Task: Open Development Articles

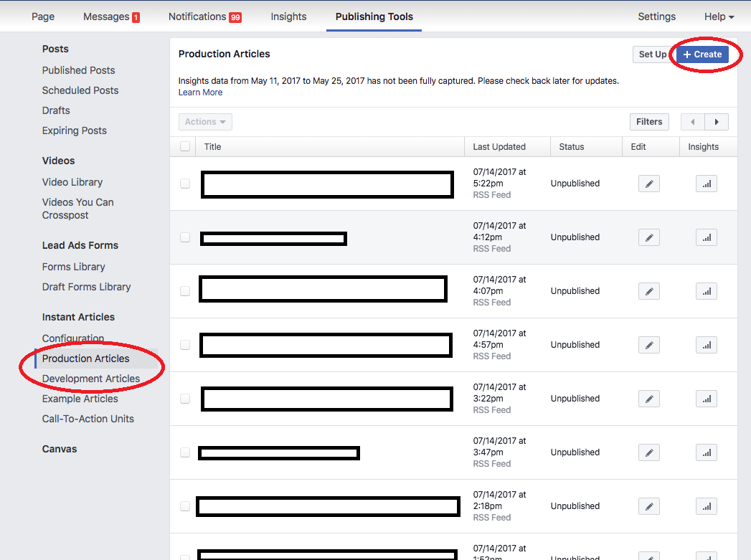Action: pyautogui.click(x=91, y=379)
